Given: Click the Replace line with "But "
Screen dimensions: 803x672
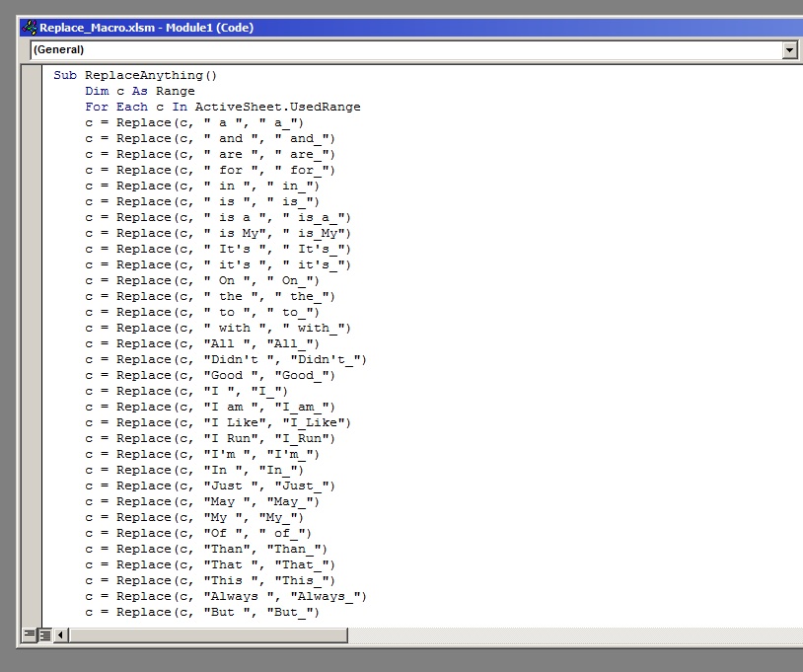Looking at the screenshot, I should pyautogui.click(x=202, y=613).
